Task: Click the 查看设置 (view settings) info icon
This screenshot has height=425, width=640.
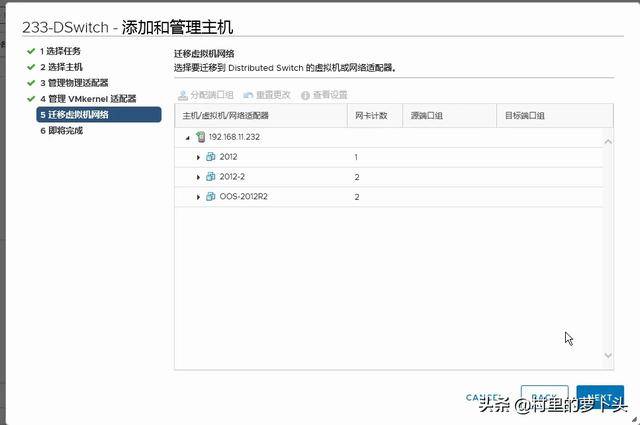Action: pos(305,95)
